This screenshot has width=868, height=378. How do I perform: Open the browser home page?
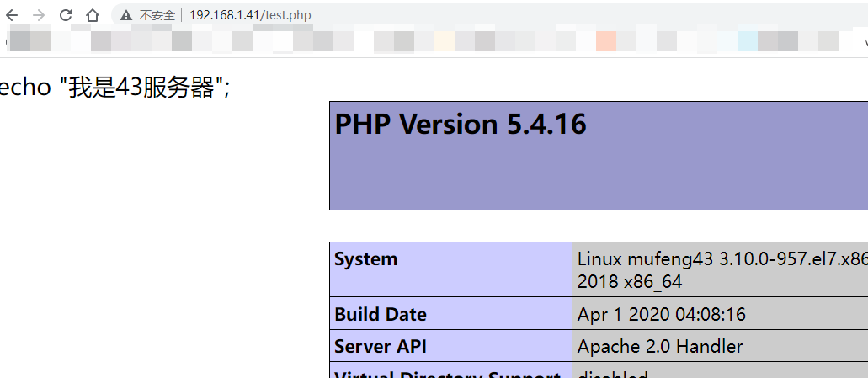coord(93,15)
